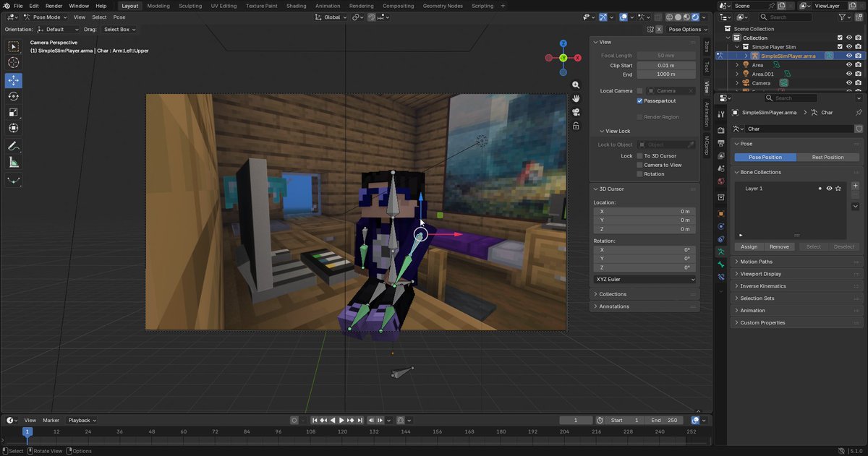
Task: Enable the Rotation lock checkbox
Action: pyautogui.click(x=639, y=173)
